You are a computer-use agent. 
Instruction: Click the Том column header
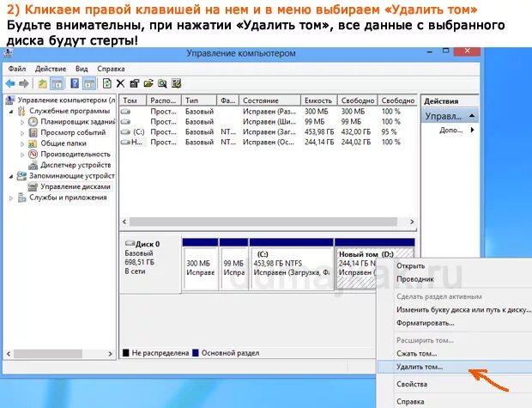(x=133, y=100)
